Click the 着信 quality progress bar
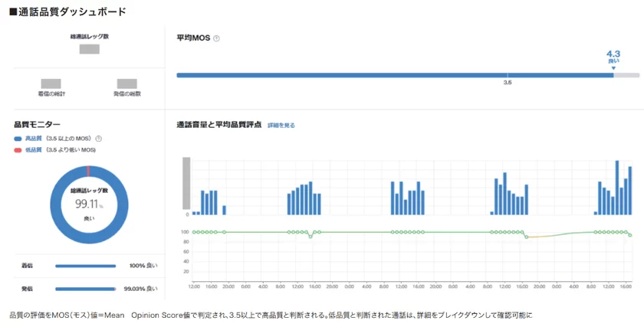644x327 pixels. coord(85,266)
